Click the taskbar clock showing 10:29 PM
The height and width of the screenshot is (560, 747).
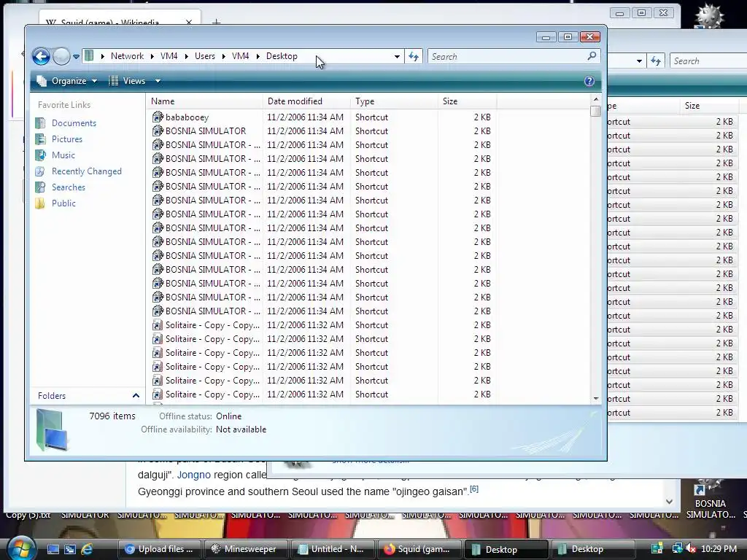tap(719, 549)
